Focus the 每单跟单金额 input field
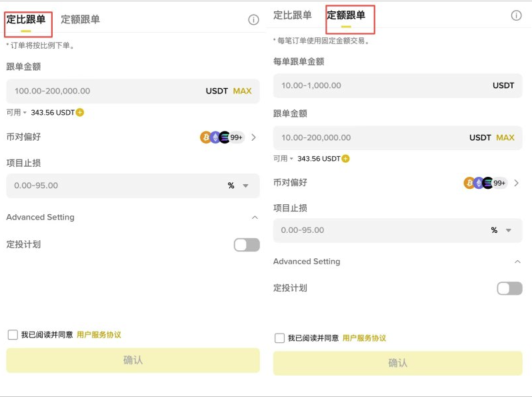 tap(380, 85)
